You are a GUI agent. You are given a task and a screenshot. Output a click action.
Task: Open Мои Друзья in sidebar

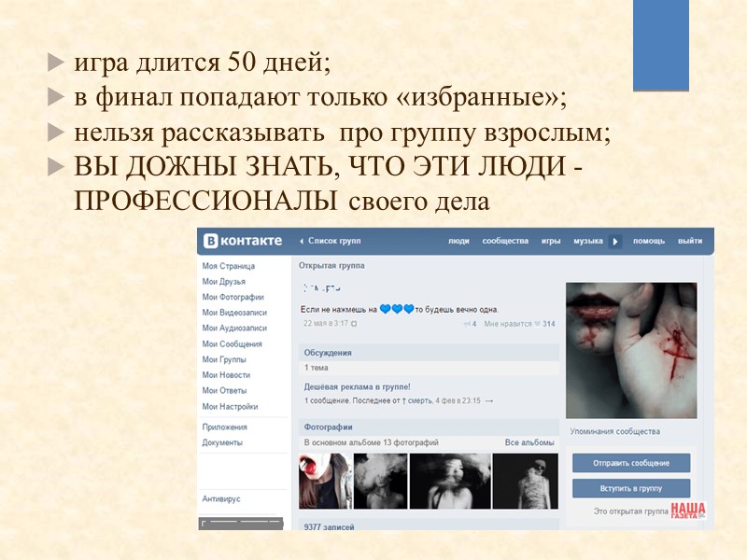tap(223, 282)
